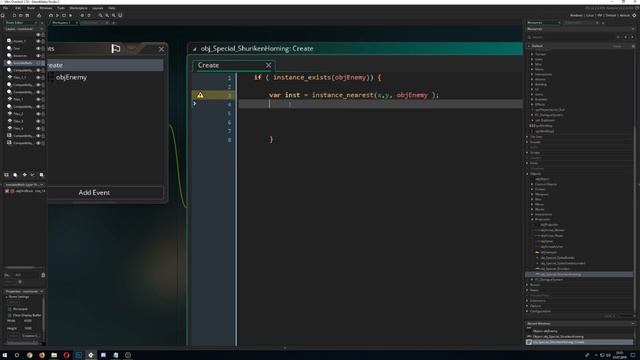Open the Tools menu
The width and height of the screenshot is (640, 360).
61,8
